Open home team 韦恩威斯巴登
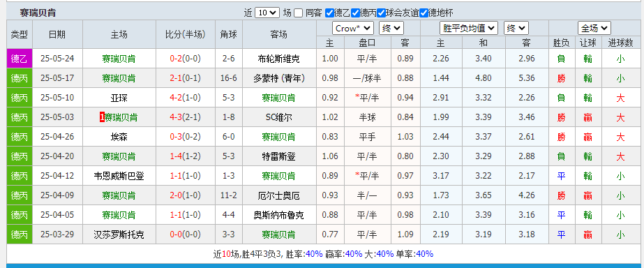 (119, 176)
